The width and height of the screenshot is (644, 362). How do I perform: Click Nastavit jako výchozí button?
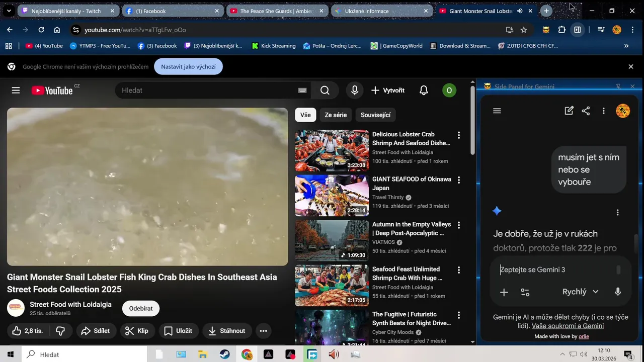click(188, 66)
